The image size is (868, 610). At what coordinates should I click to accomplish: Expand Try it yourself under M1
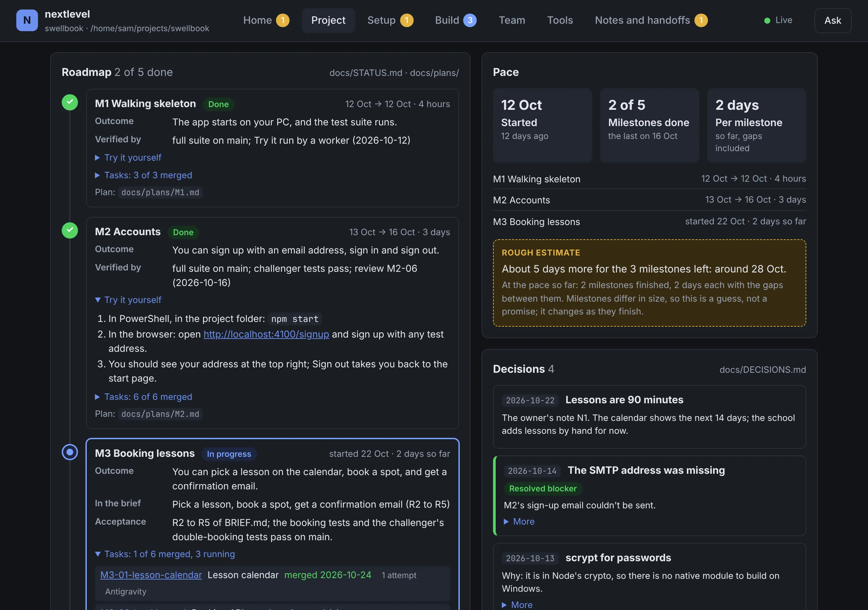(128, 158)
